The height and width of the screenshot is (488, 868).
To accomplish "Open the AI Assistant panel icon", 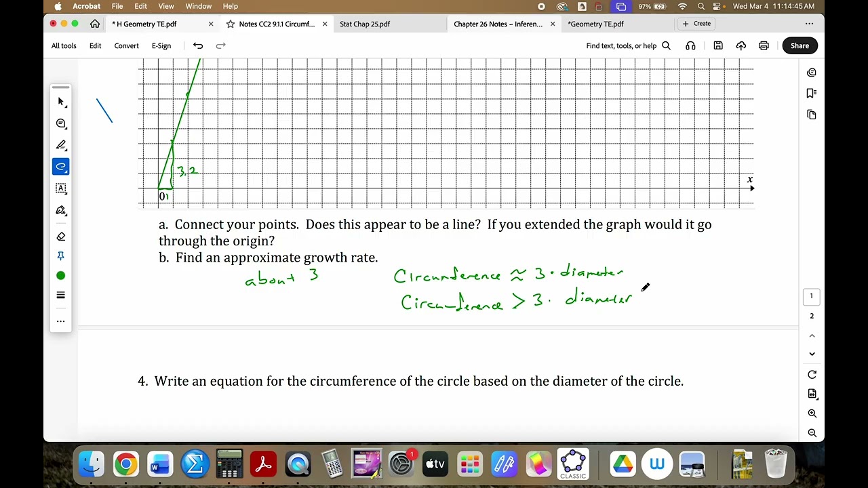I will [x=812, y=73].
